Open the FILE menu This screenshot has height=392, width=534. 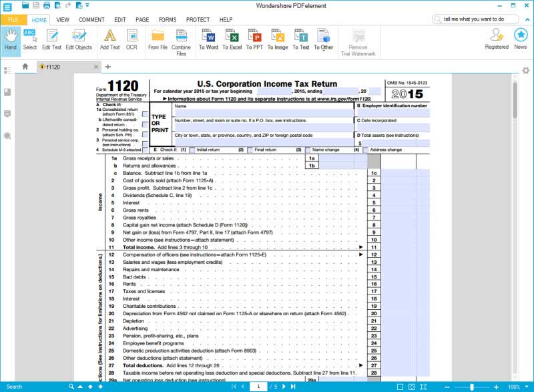13,20
